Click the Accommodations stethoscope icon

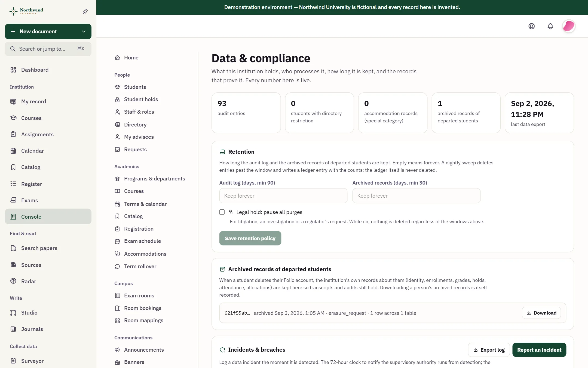click(117, 254)
